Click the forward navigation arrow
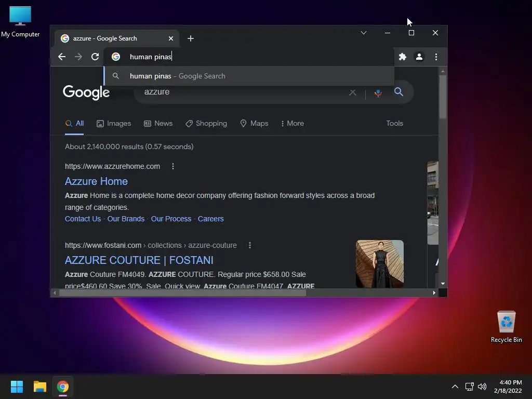Image resolution: width=532 pixels, height=399 pixels. pyautogui.click(x=78, y=57)
